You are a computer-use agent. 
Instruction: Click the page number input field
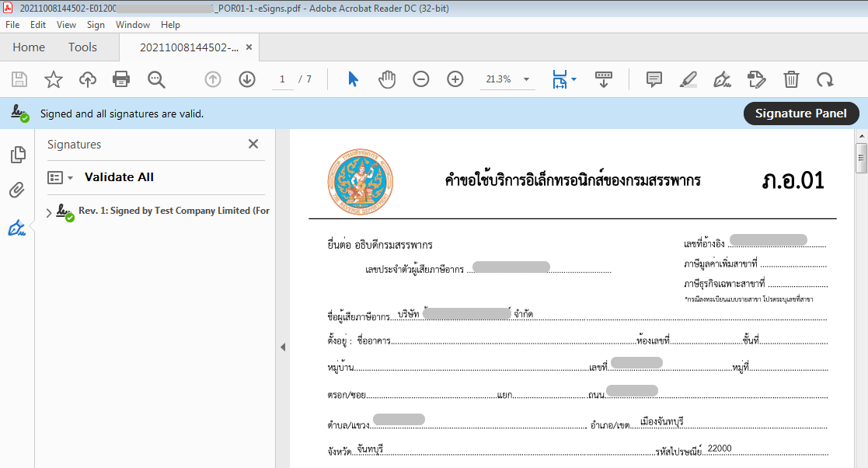pos(282,79)
